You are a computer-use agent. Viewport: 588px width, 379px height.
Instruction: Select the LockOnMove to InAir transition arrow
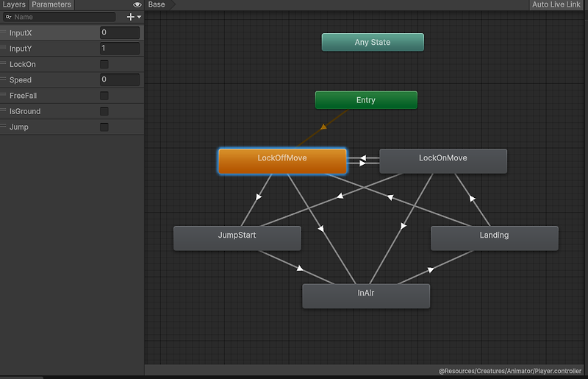[403, 226]
